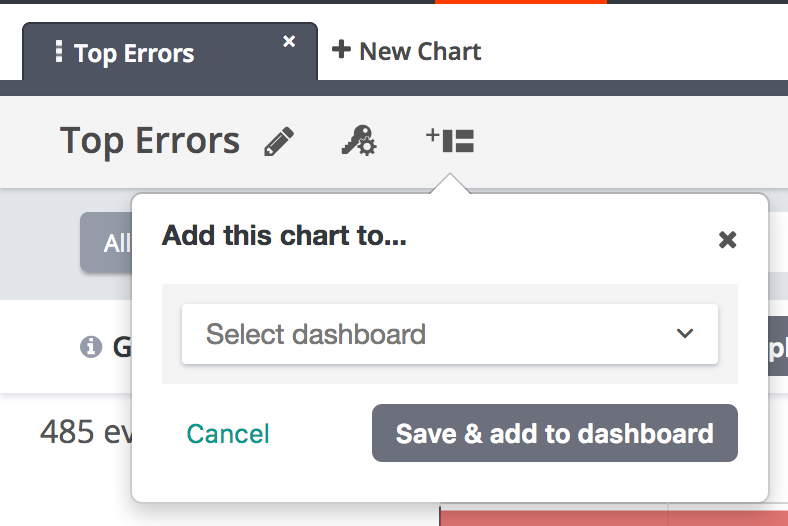Click the chevron arrow in dashboard selector
The height and width of the screenshot is (526, 788).
685,334
